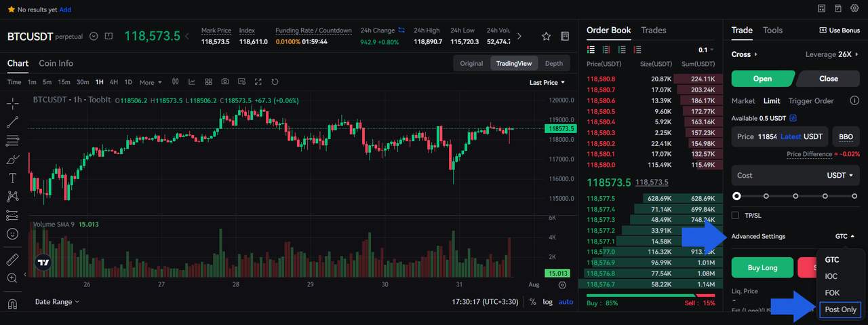Switch to the Coin Info tab
This screenshot has width=868, height=325.
56,63
